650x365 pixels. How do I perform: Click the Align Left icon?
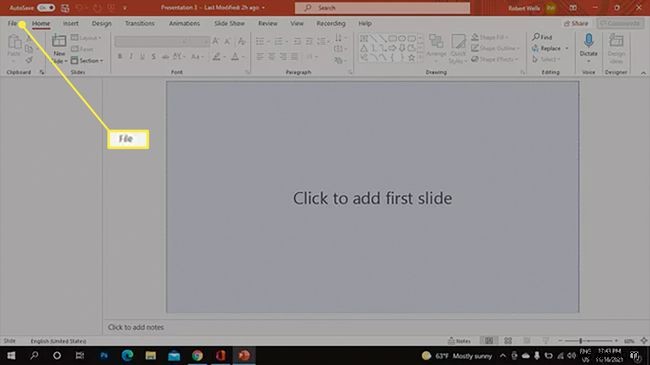pos(260,57)
